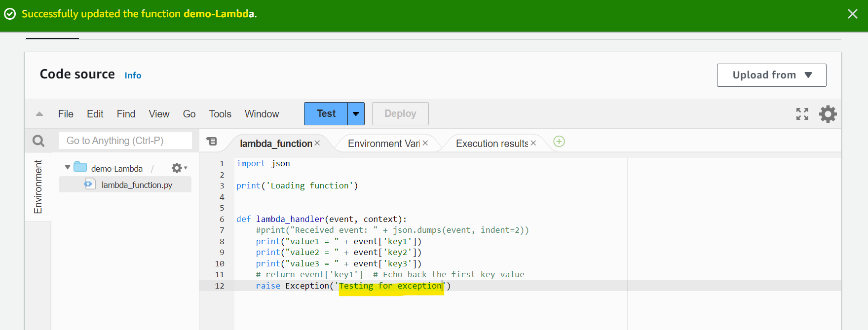Open the File menu
The width and height of the screenshot is (868, 330).
pyautogui.click(x=66, y=114)
